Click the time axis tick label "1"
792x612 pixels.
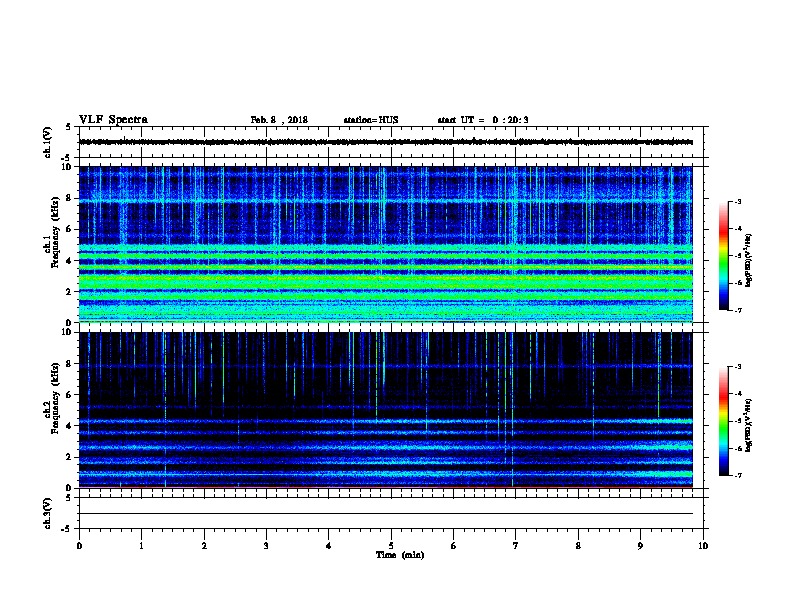(141, 546)
